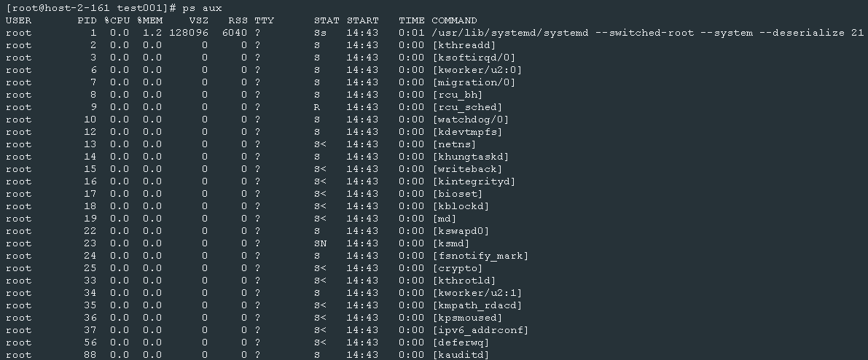868x360 pixels.
Task: Click the [kmpath_rdacd] process entry
Action: [x=476, y=305]
